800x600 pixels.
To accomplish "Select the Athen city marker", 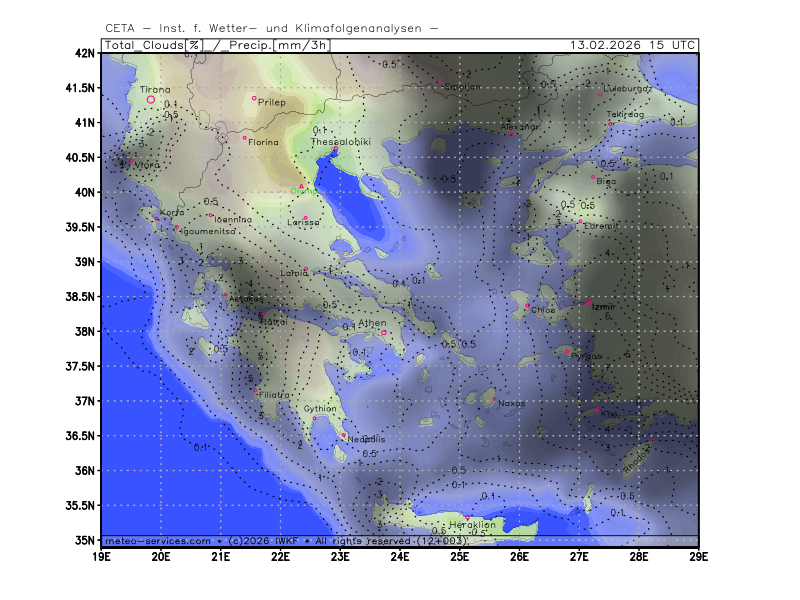I will point(383,333).
